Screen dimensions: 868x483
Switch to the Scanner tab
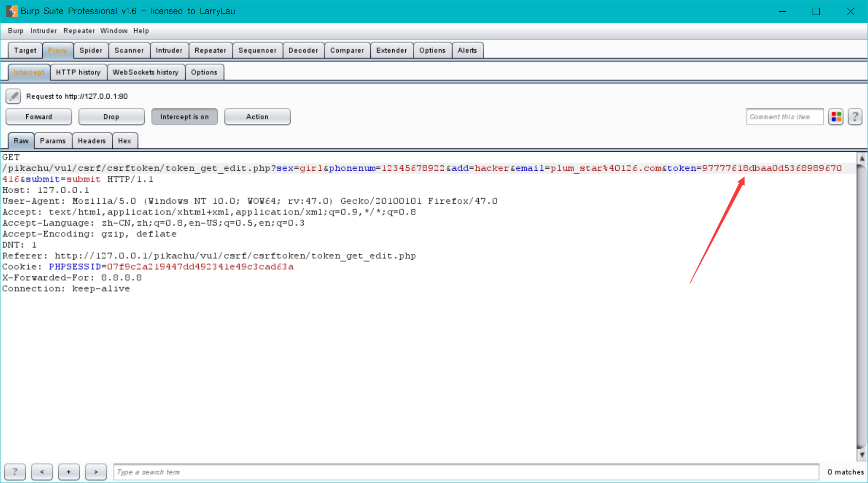click(129, 51)
